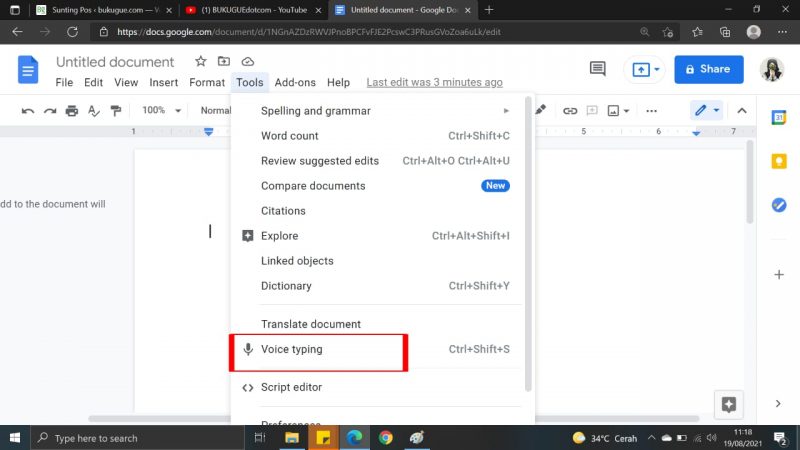
Task: Click the Get add-ons plus icon
Action: click(x=779, y=275)
